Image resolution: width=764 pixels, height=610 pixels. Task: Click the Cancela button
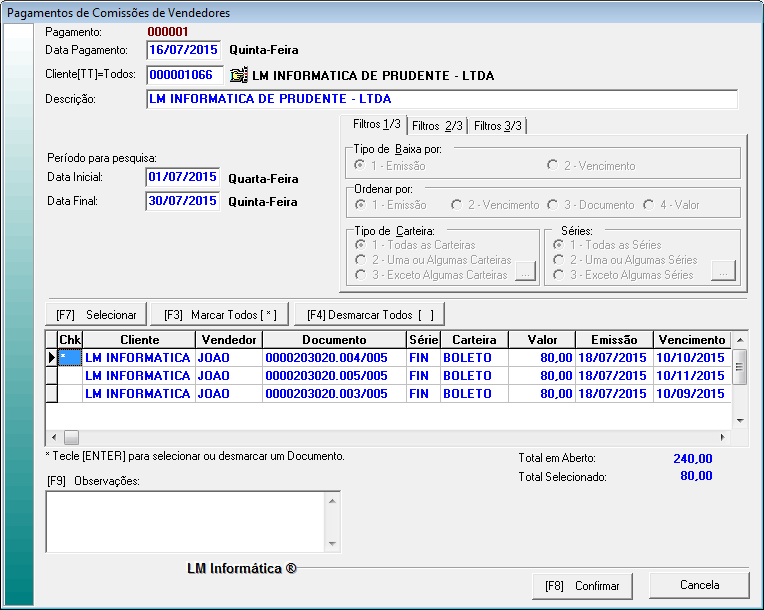699,585
